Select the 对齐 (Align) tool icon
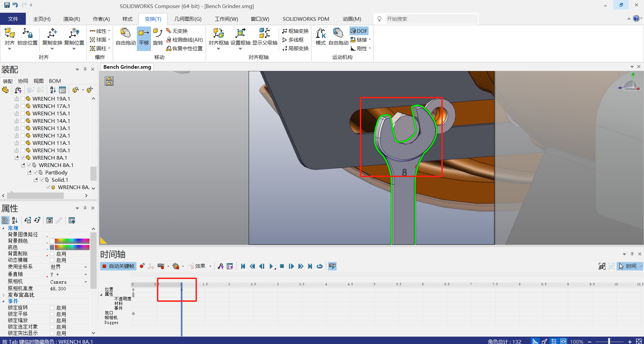Viewport: 644px width, 344px height. pyautogui.click(x=10, y=34)
